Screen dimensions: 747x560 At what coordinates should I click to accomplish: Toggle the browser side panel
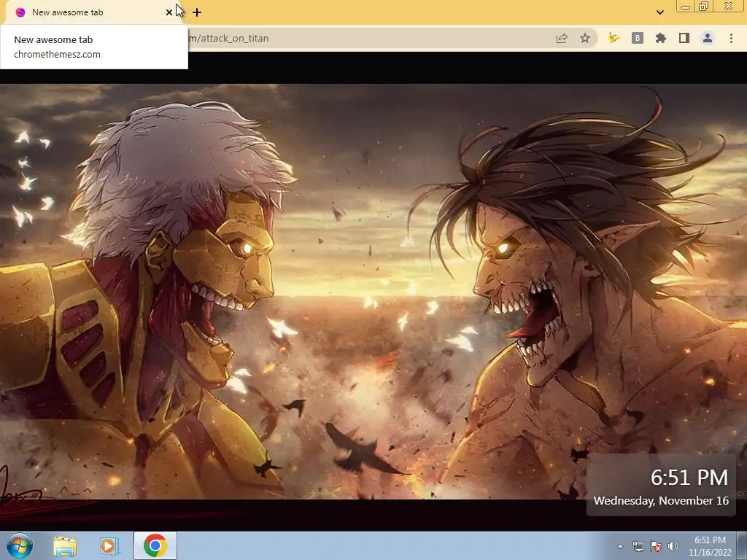[684, 38]
